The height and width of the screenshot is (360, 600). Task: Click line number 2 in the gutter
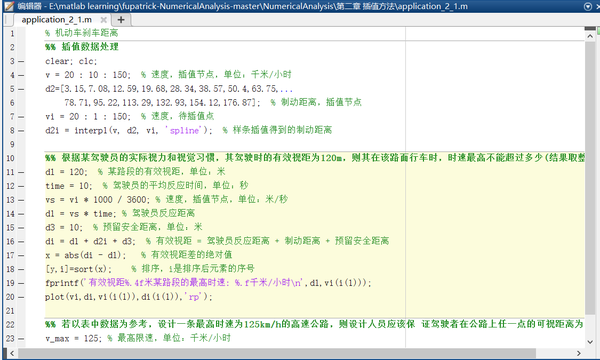click(12, 47)
